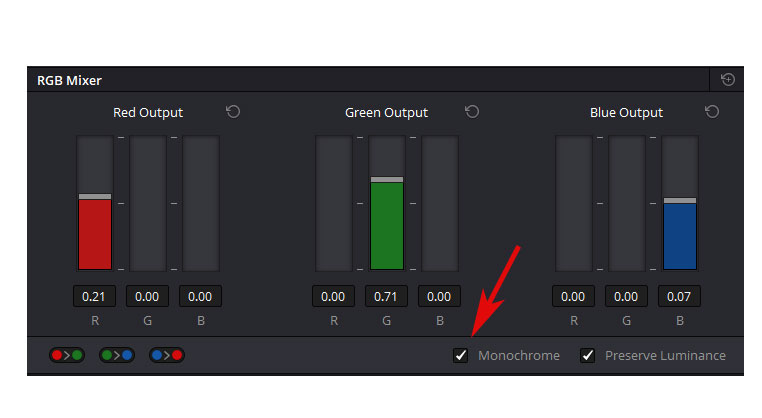Click the Monochrome label text

519,356
